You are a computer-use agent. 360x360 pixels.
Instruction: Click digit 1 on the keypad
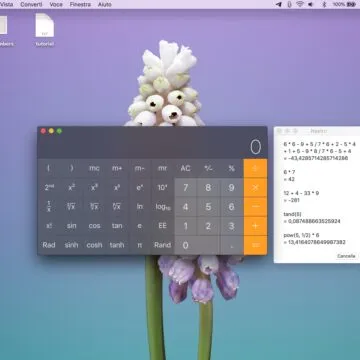click(x=185, y=226)
